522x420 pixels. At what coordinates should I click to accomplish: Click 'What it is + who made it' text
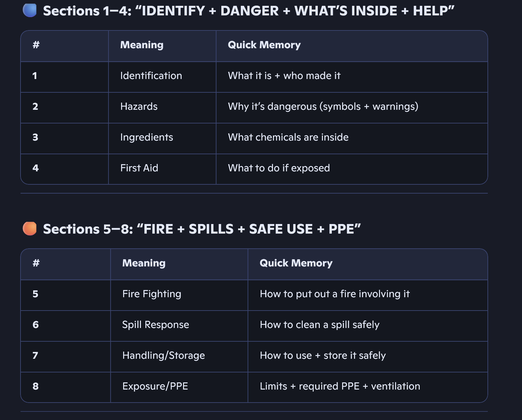click(284, 76)
